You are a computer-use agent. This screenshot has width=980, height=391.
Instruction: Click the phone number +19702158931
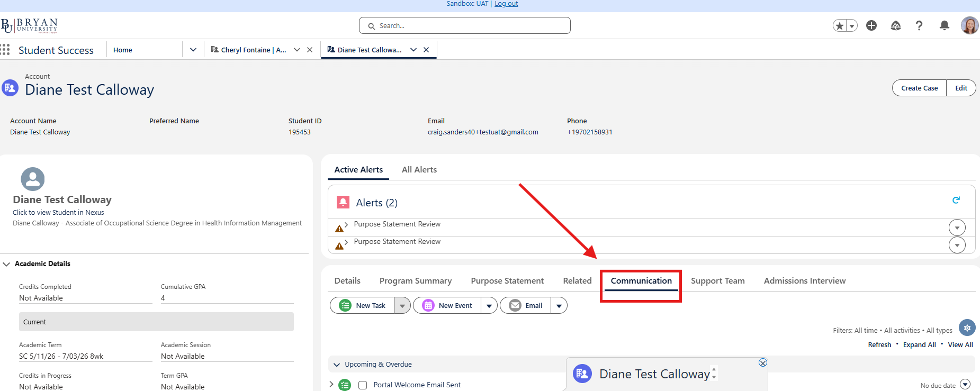point(590,132)
